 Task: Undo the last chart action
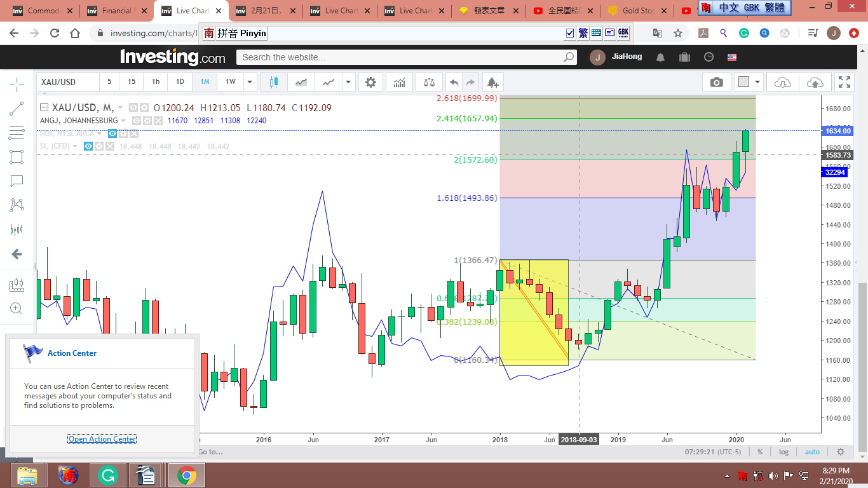(x=454, y=82)
